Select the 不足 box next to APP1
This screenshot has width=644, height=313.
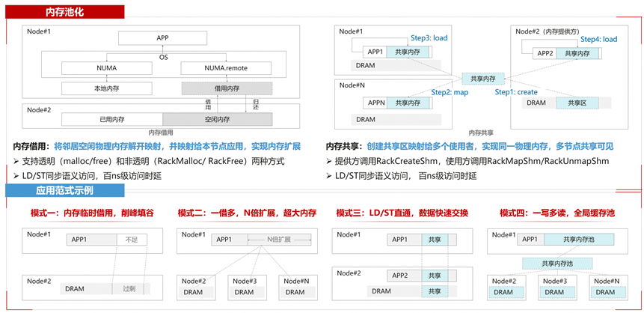[x=132, y=240]
